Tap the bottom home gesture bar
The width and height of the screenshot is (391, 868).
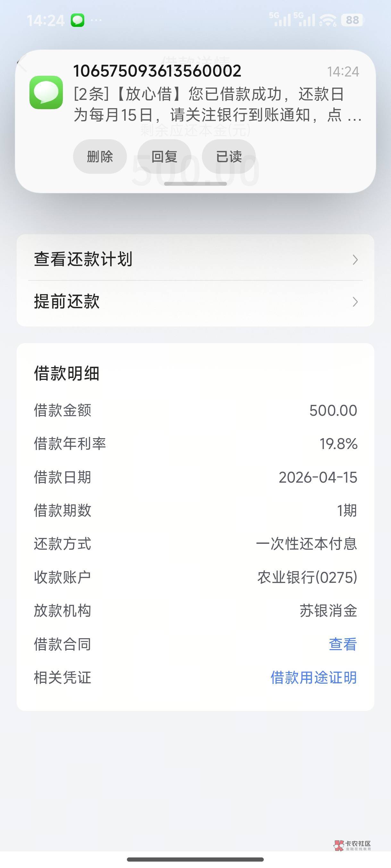click(195, 859)
